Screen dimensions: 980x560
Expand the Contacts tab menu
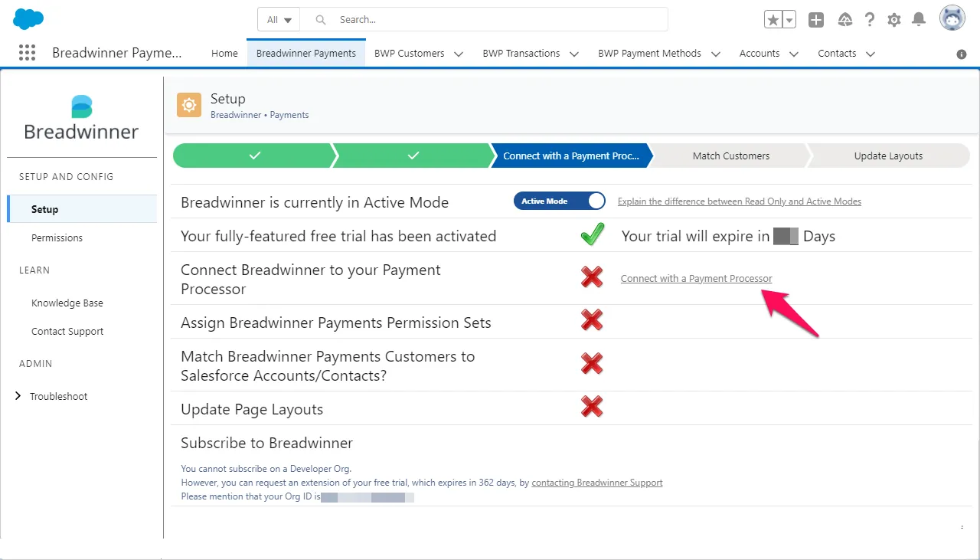(870, 54)
